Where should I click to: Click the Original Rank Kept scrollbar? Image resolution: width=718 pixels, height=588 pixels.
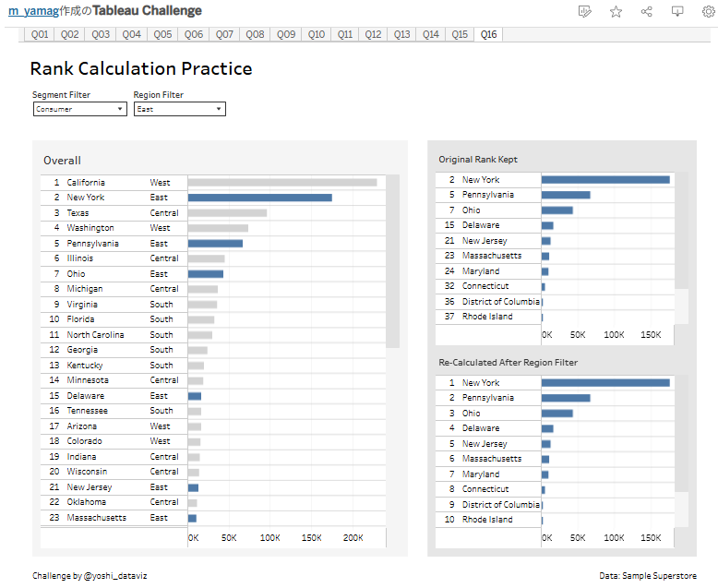pos(681,231)
